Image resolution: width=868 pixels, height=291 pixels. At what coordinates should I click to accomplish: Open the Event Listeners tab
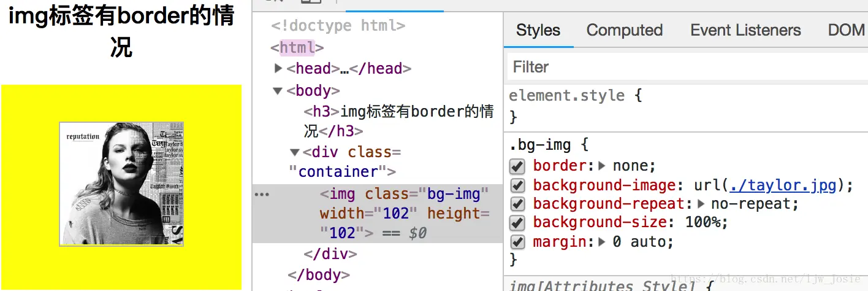coord(745,30)
